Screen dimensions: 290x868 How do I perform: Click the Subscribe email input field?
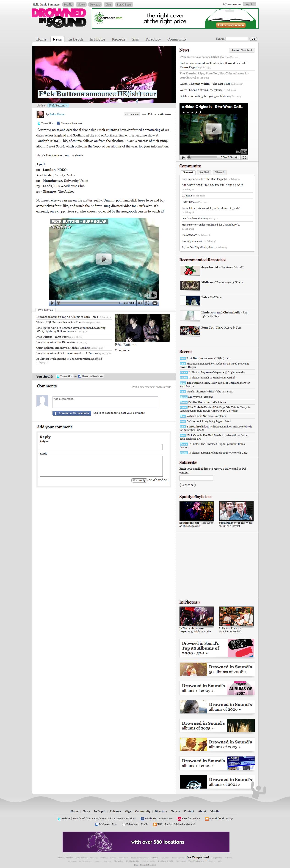196,478
